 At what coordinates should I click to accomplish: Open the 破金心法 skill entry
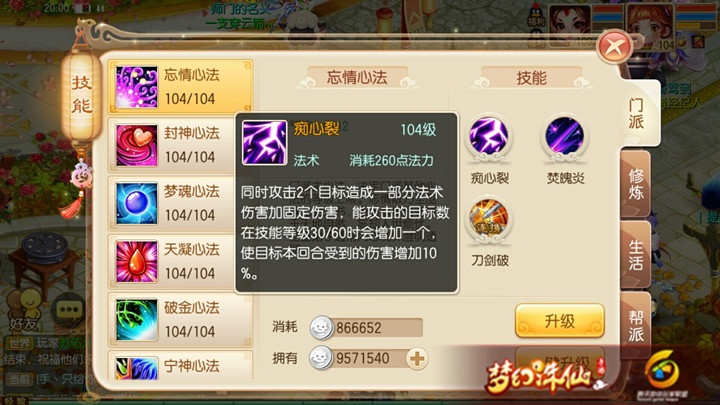click(180, 320)
